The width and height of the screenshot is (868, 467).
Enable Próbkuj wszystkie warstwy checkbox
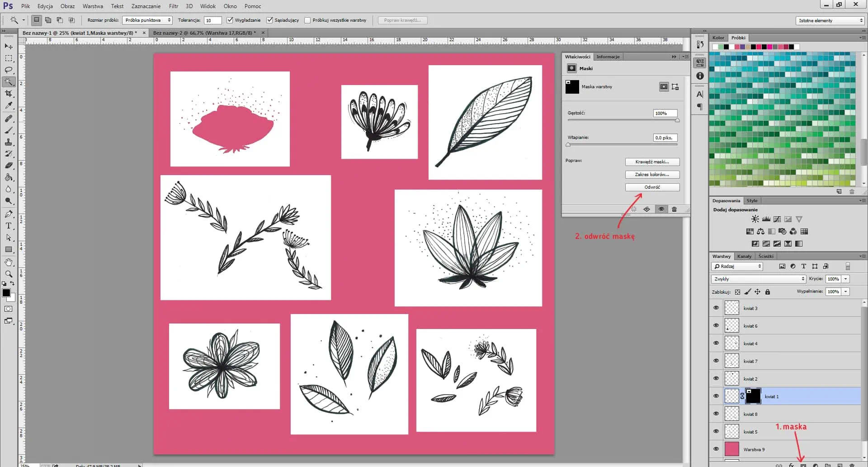coord(308,20)
